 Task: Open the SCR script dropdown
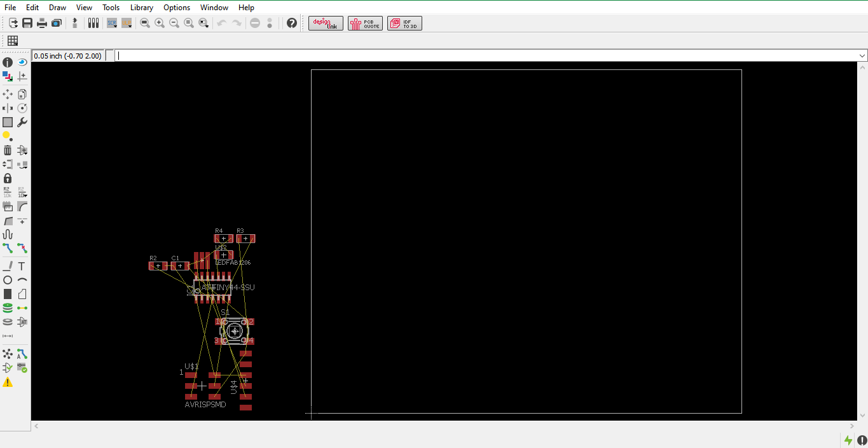(112, 23)
